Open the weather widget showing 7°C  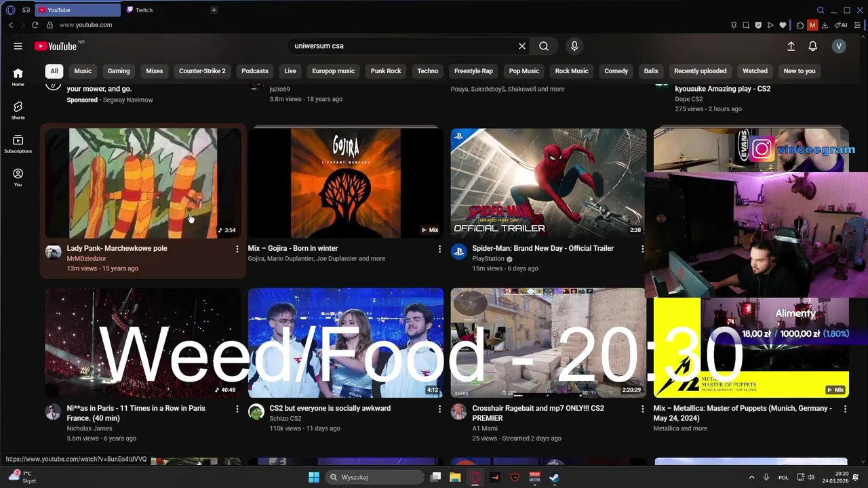point(22,477)
